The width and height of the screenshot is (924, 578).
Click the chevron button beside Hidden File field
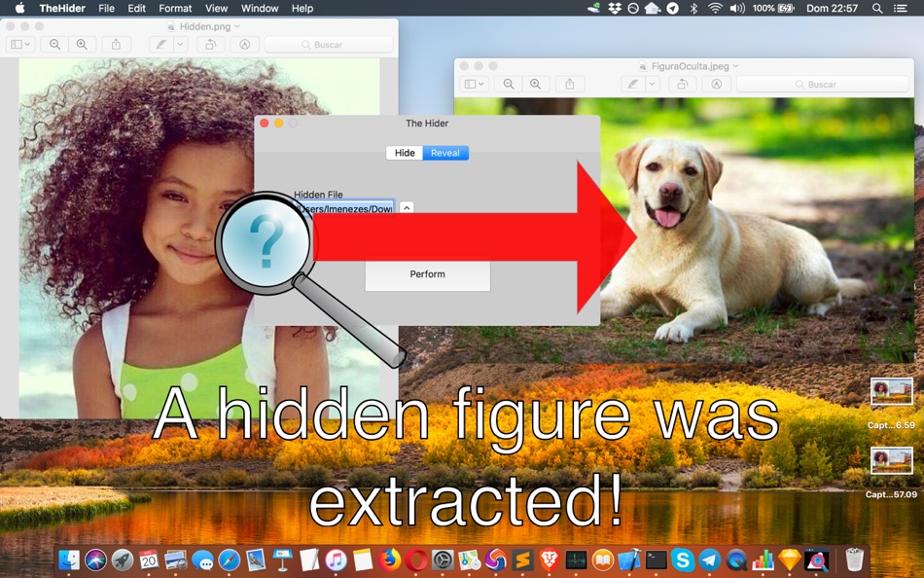[407, 207]
